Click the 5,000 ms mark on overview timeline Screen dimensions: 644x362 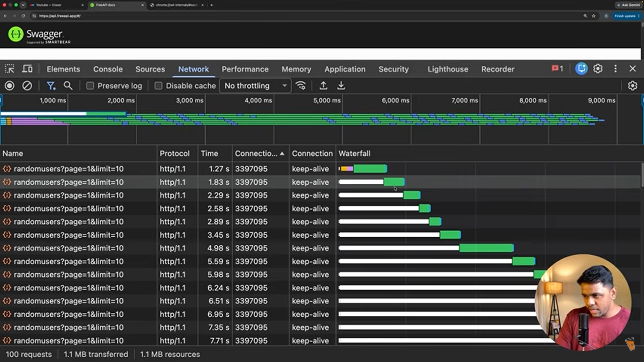tap(327, 101)
